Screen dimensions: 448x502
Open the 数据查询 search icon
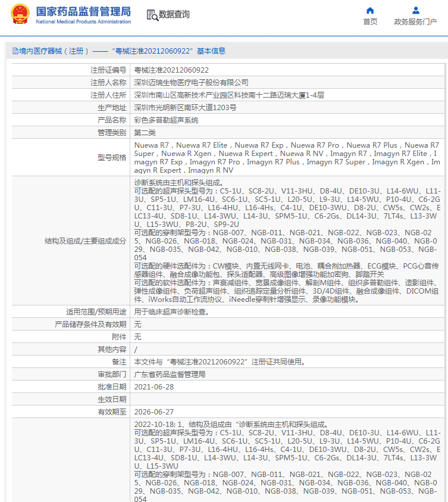(x=152, y=15)
